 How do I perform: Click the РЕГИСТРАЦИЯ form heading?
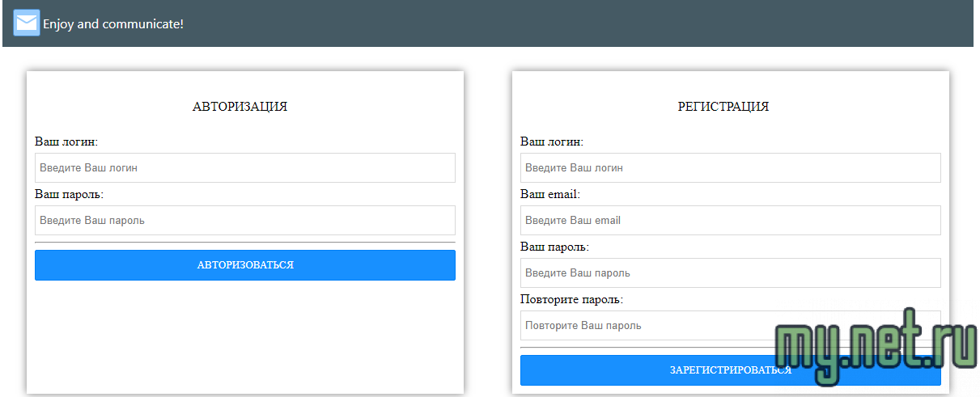pos(723,107)
